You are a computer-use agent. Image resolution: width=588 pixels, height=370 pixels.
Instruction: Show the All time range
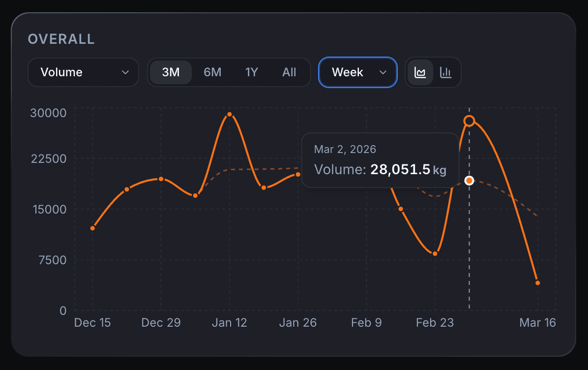[289, 72]
